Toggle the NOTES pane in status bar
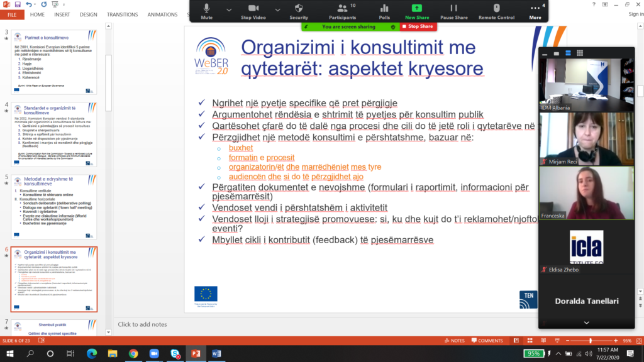Viewport: 644px width, 362px height. (455, 341)
